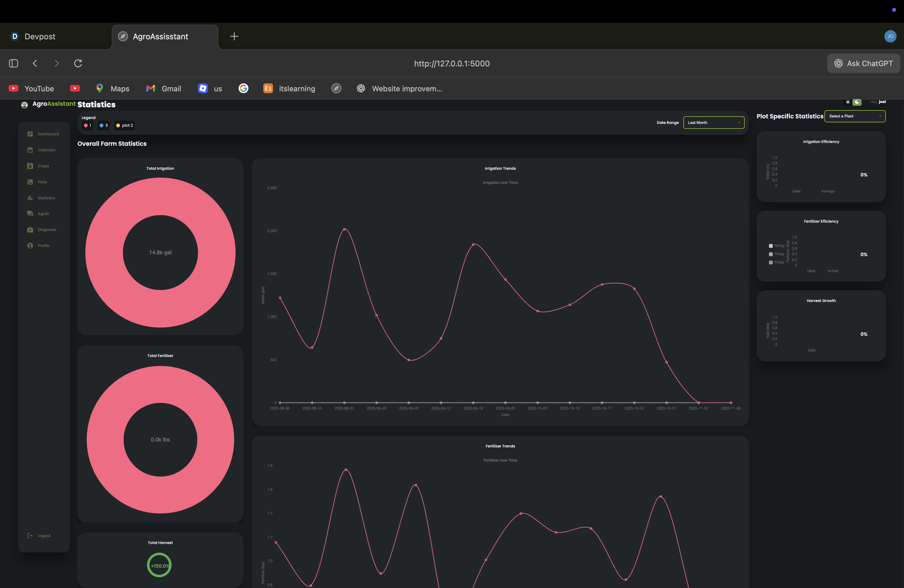Click the Diagnosis medical kit icon

(x=30, y=229)
